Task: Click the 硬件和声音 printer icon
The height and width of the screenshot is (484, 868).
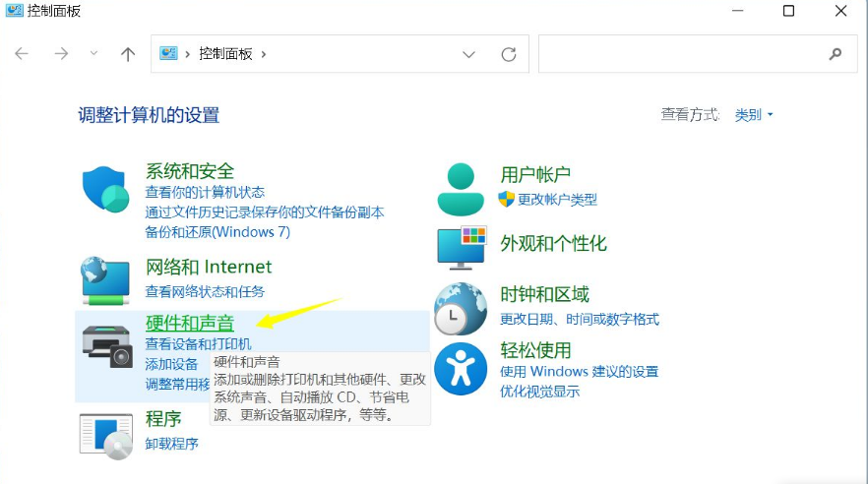Action: tap(106, 344)
